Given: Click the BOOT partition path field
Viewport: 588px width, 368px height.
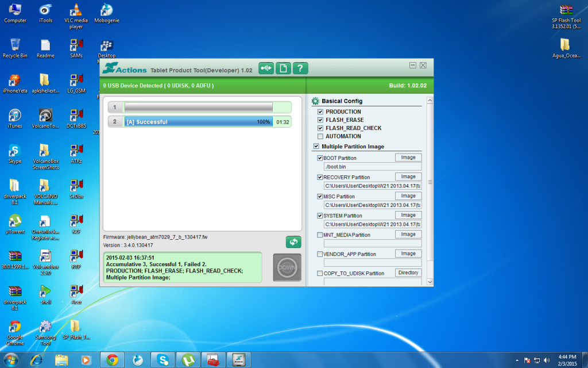Looking at the screenshot, I should [372, 167].
